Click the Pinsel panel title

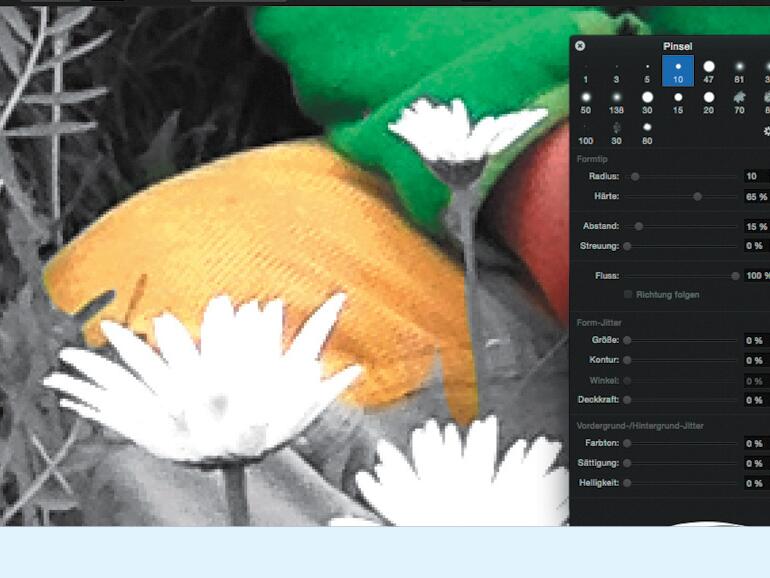click(x=678, y=46)
